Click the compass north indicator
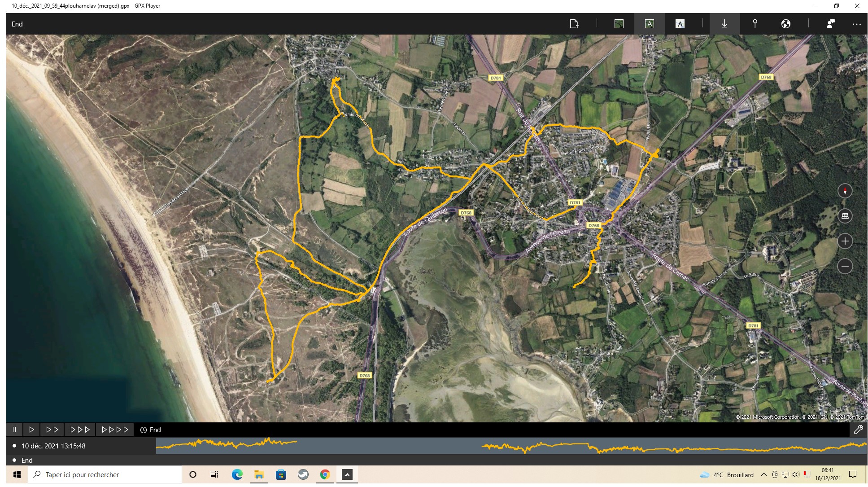This screenshot has height=487, width=868. 845,191
